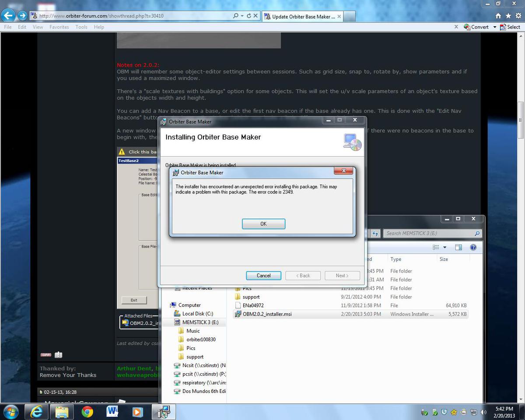525x420 pixels.
Task: Close the Convert toolbar with its X
Action: tap(456, 27)
